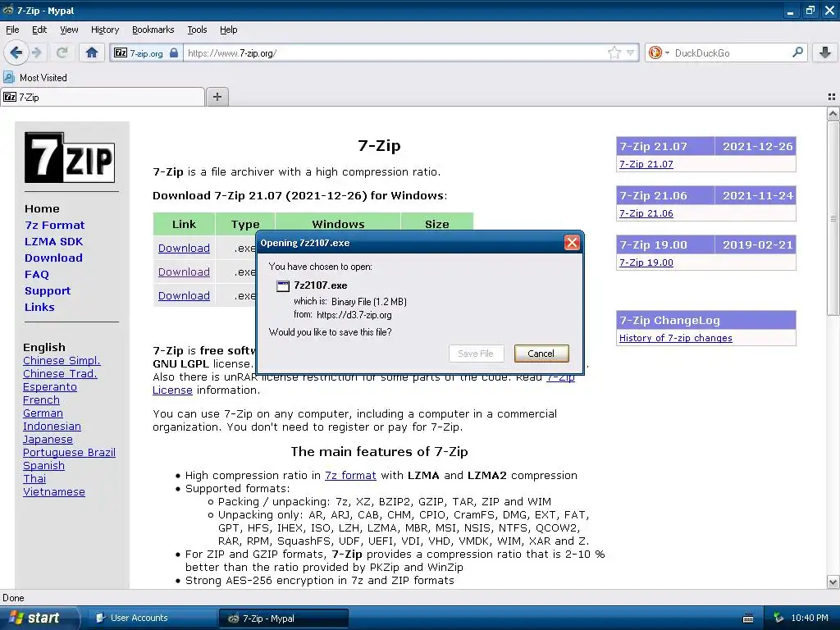Open the URL history dropdown arrow
This screenshot has width=840, height=630.
point(630,52)
